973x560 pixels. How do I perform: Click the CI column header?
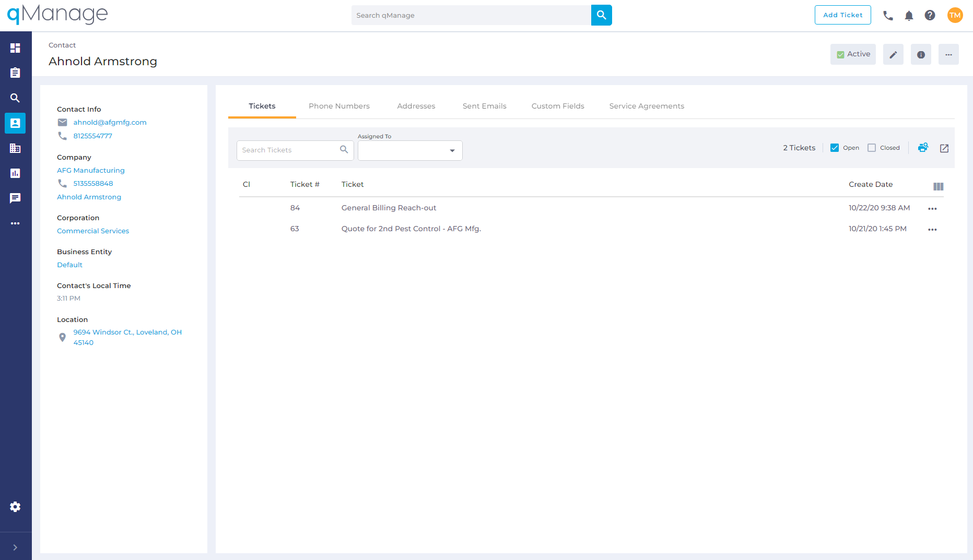[247, 184]
